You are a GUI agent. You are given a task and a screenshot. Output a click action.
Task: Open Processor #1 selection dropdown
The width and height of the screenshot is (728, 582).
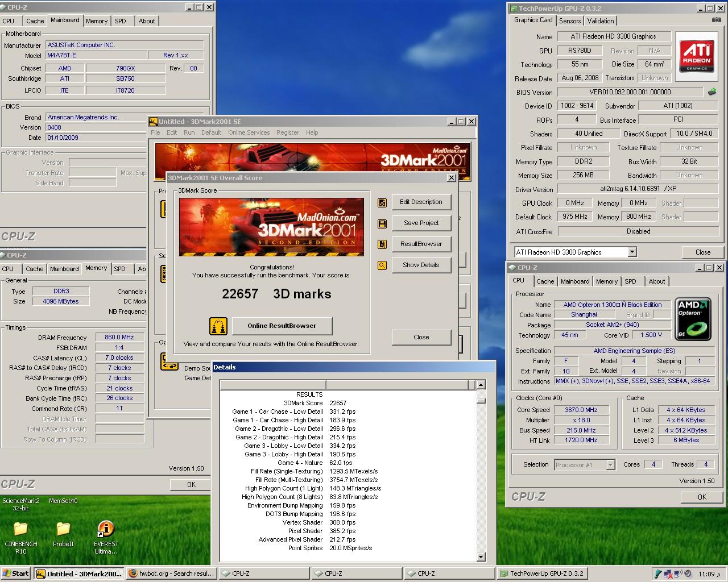(610, 464)
